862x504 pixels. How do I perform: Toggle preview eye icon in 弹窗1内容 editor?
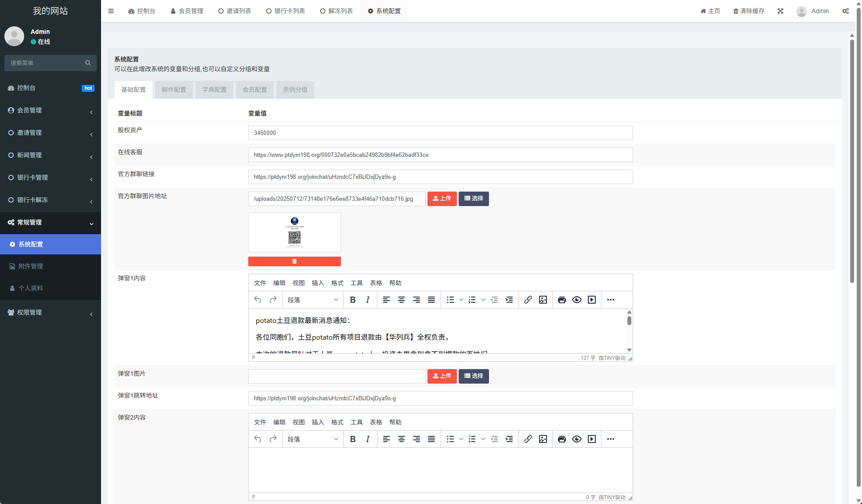pyautogui.click(x=577, y=300)
